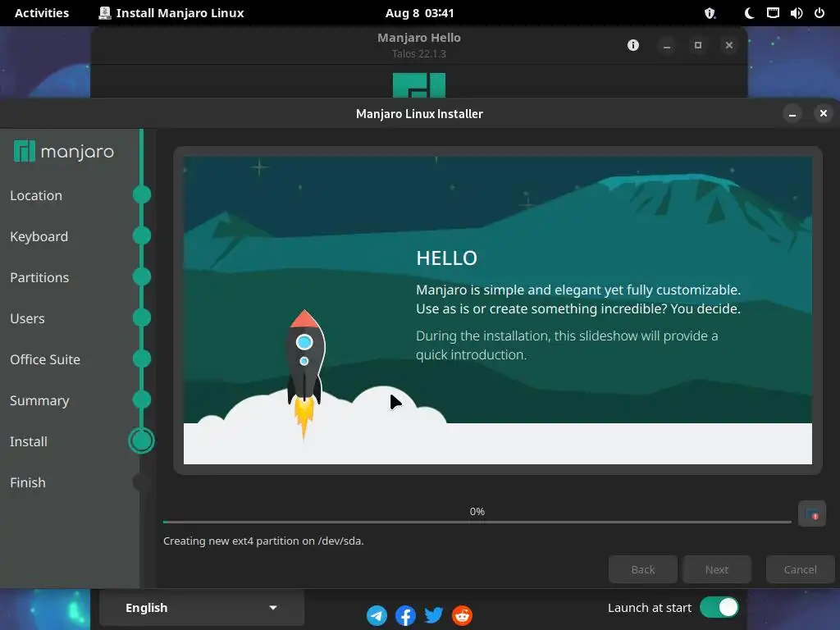Select the Keyboard step label
This screenshot has width=840, height=630.
[39, 237]
